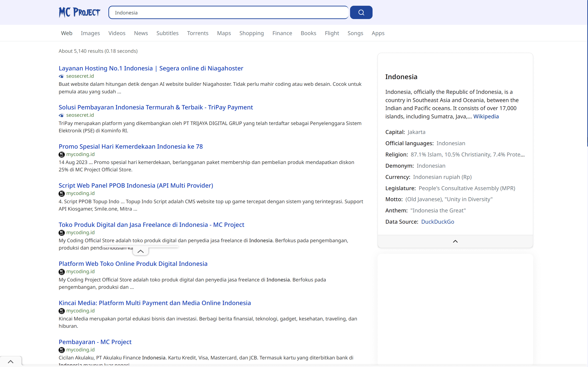This screenshot has width=588, height=367.
Task: Open the Torrents tab
Action: tap(198, 33)
